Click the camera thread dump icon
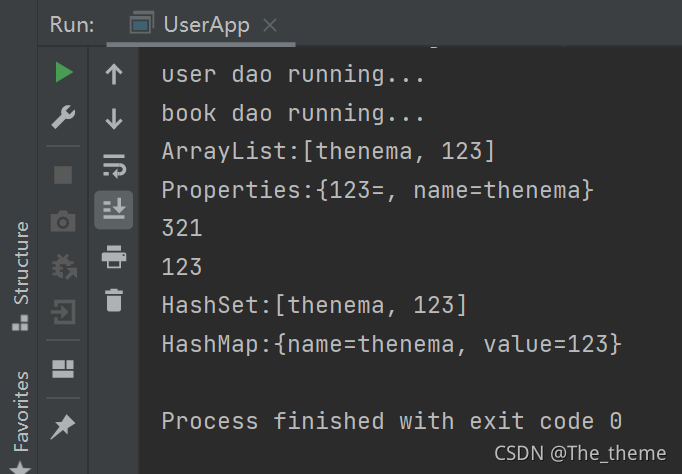Screen dimensions: 682x474 (x=63, y=221)
